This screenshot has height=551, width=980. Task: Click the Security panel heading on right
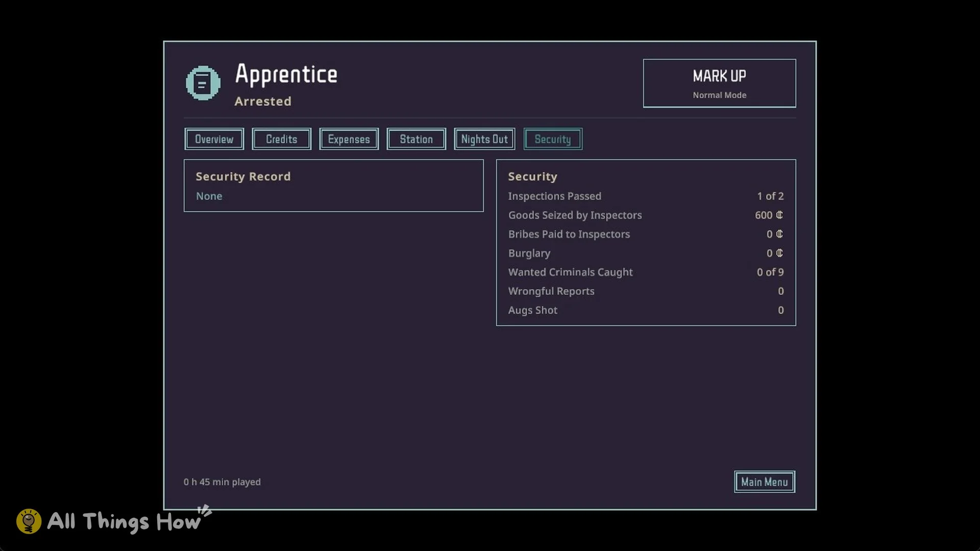pyautogui.click(x=532, y=177)
